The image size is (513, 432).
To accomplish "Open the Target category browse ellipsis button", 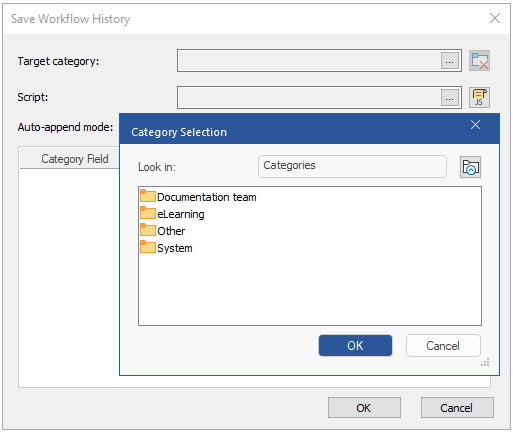I will [x=449, y=61].
